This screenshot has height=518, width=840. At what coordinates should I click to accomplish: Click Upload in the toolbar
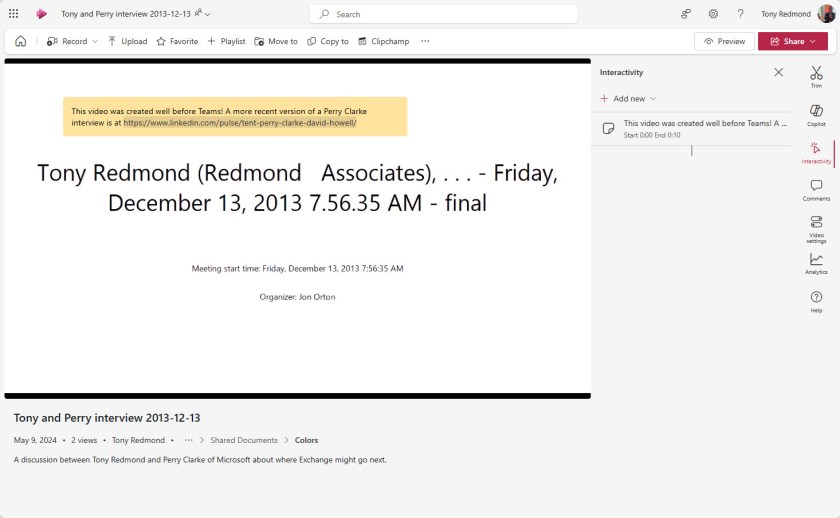128,41
